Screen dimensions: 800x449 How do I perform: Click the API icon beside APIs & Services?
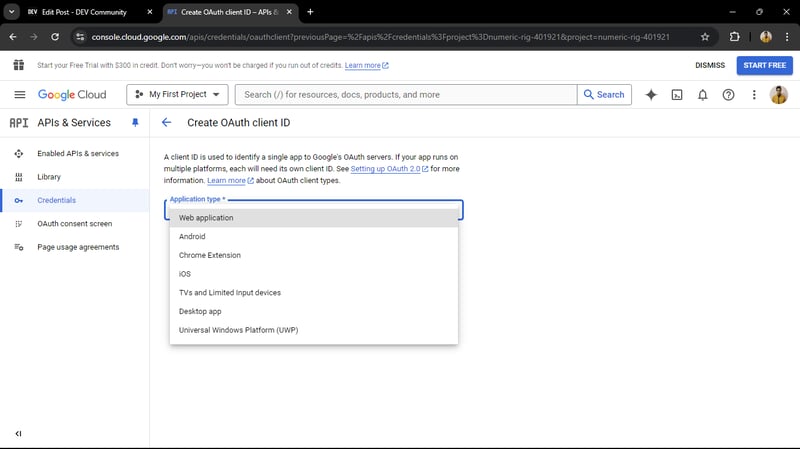(19, 122)
